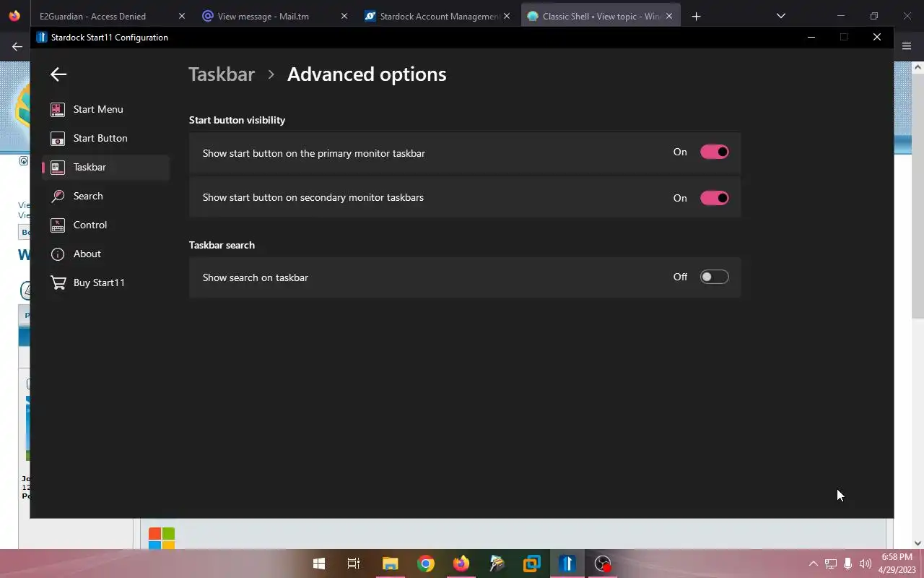Screen dimensions: 924x578
Task: Open Task View on the taskbar
Action: point(354,564)
